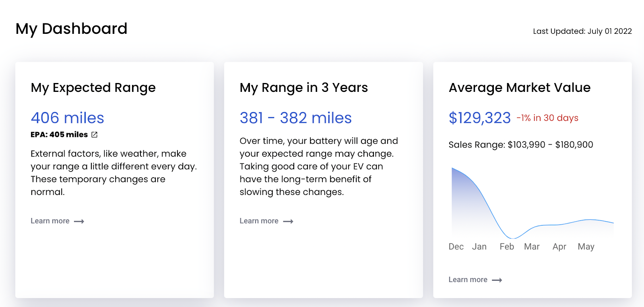Click the EPA: 405 miles label
Screen dimensions: 644x307
(x=59, y=135)
